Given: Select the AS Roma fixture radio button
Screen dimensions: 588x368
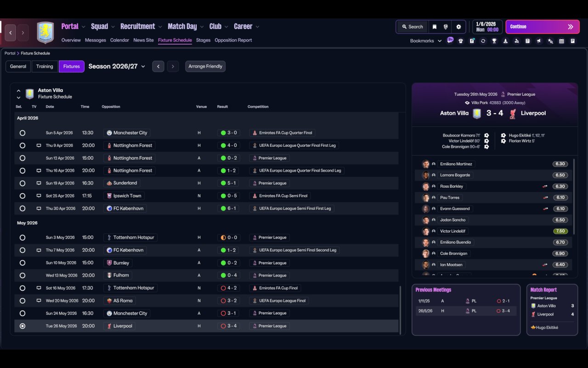Looking at the screenshot, I should click(x=23, y=301).
